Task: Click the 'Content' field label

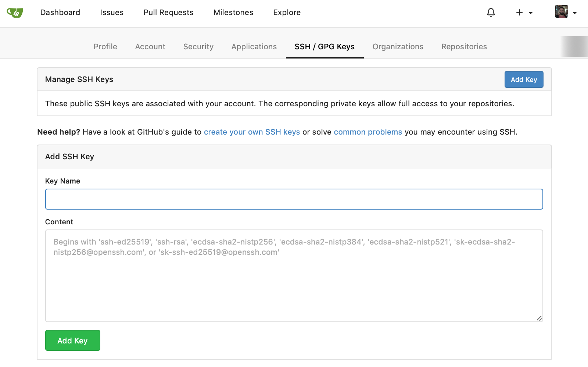Action: [59, 222]
